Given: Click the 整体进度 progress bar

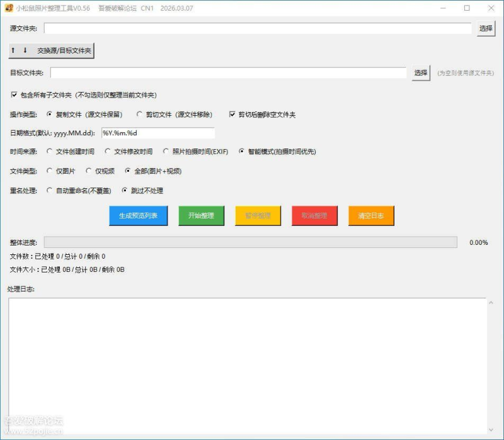Looking at the screenshot, I should point(250,242).
